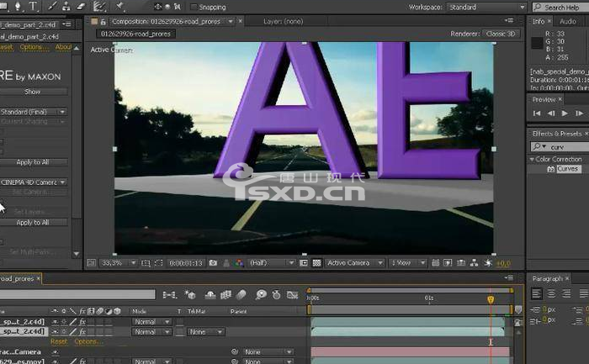Click the timeline layer search field
589x364 pixels.
point(77,294)
